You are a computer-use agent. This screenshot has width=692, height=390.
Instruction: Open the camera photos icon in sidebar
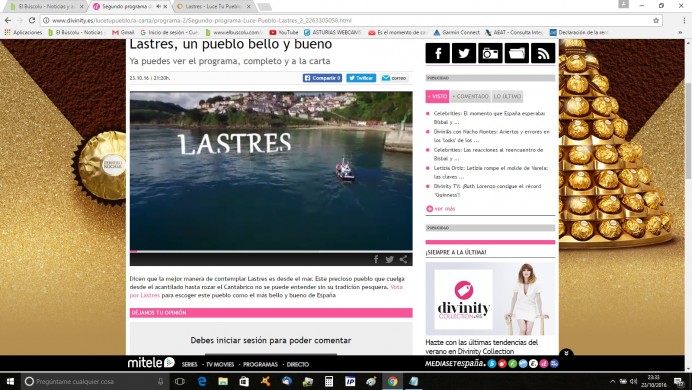click(x=490, y=53)
